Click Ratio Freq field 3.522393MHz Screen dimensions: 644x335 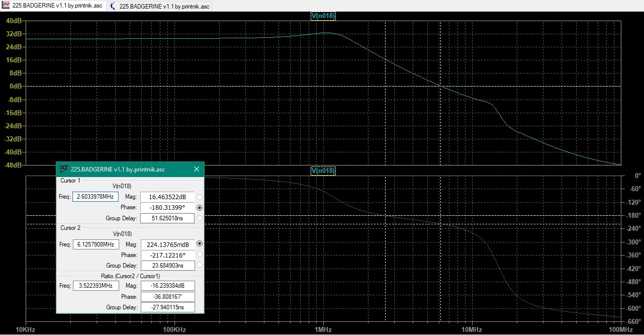pos(96,286)
